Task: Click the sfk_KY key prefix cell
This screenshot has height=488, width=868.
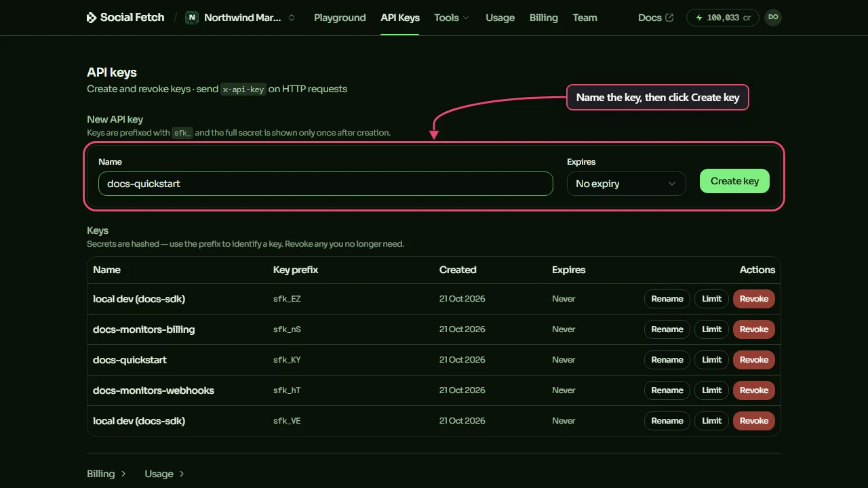Action: coord(287,360)
